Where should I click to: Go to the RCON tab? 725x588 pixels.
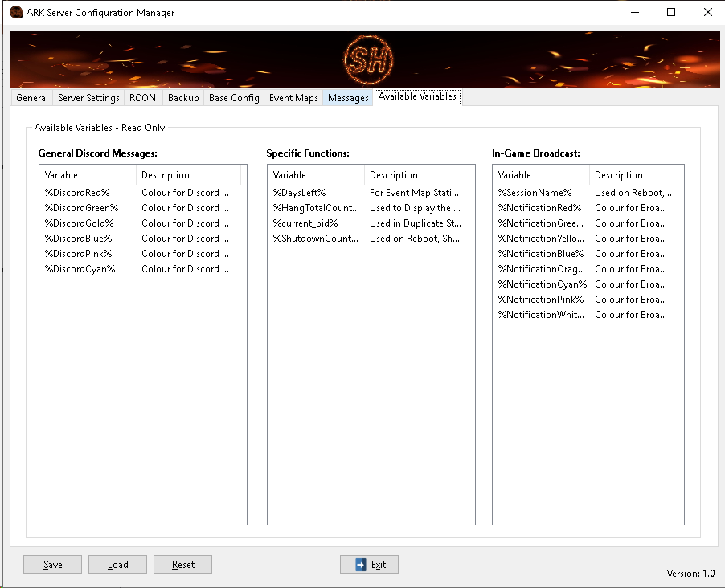pyautogui.click(x=142, y=98)
